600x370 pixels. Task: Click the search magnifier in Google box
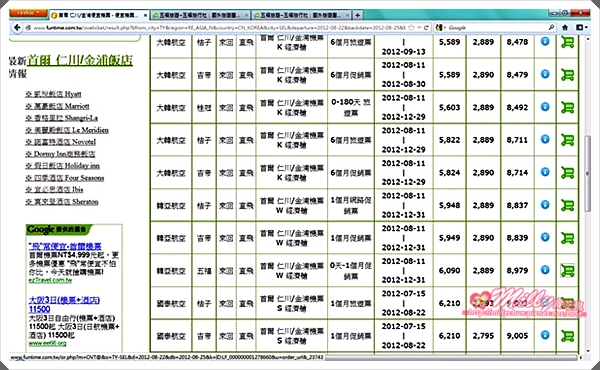[551, 28]
